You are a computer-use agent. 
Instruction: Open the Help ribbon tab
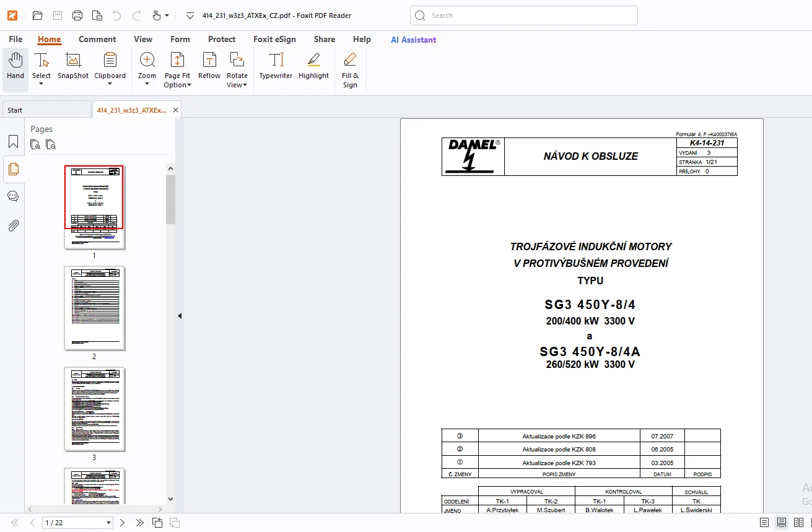362,39
